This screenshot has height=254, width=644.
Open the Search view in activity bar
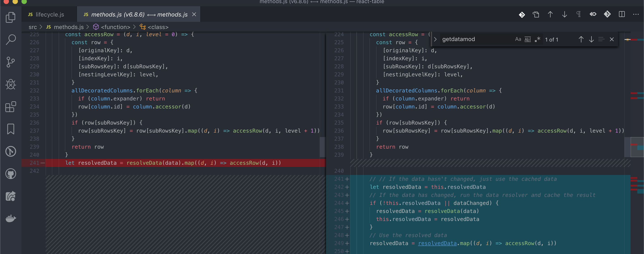11,40
